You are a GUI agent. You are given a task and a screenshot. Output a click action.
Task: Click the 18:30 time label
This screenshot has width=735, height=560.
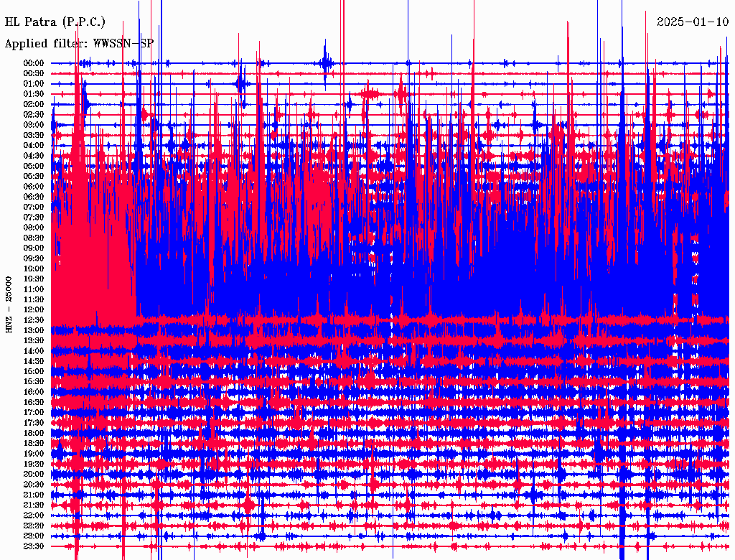34,444
